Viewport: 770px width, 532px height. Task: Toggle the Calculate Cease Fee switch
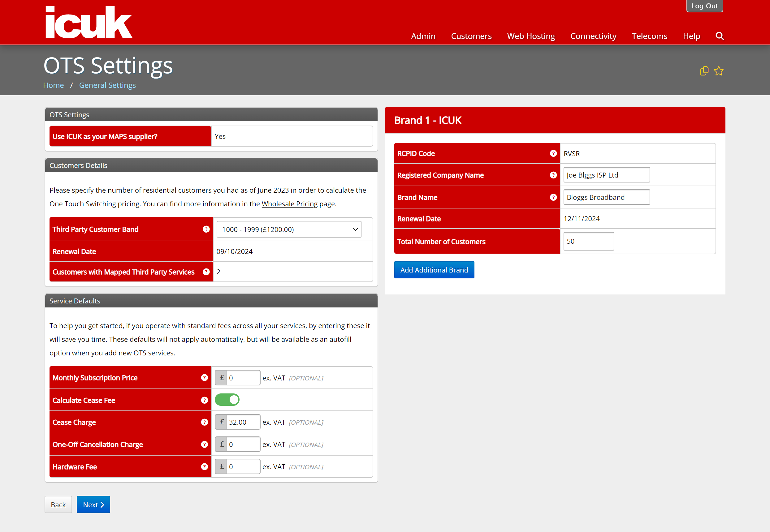click(227, 400)
